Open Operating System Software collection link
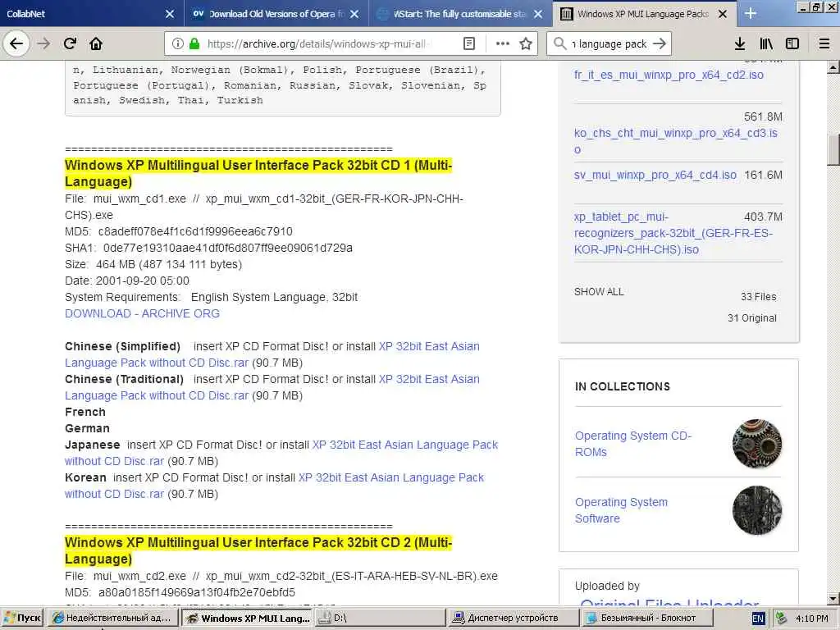 (622, 510)
